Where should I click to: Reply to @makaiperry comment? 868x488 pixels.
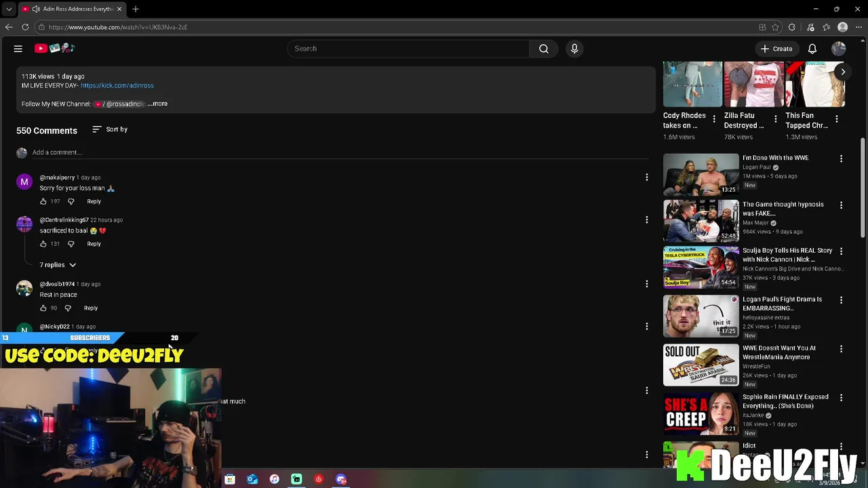(94, 201)
